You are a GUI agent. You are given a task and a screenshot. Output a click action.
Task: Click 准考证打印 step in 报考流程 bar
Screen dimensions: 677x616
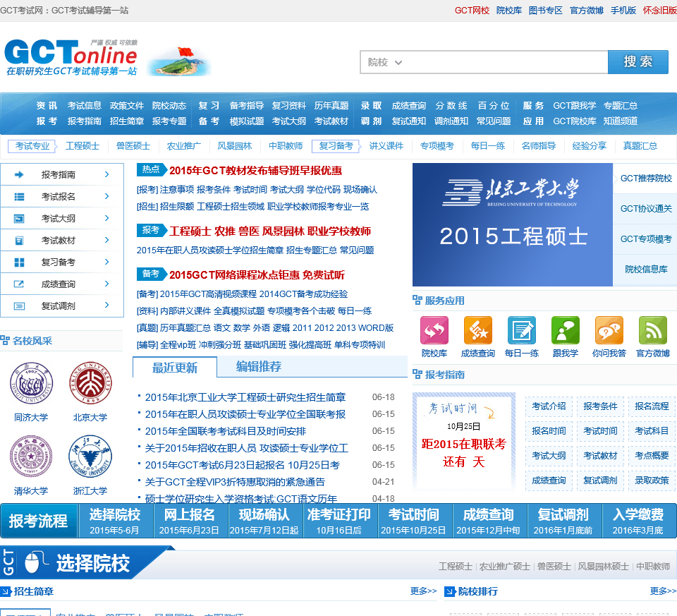pos(339,521)
